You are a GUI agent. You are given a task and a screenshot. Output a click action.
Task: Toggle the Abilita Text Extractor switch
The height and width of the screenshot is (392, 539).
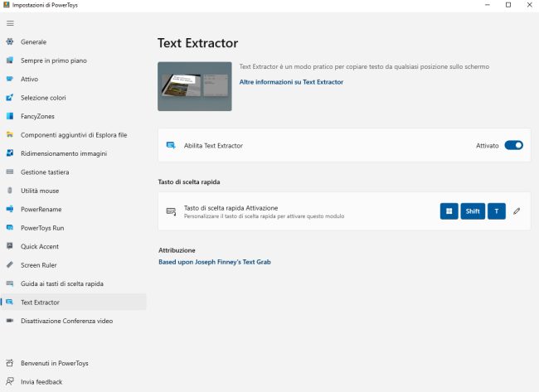(x=513, y=145)
